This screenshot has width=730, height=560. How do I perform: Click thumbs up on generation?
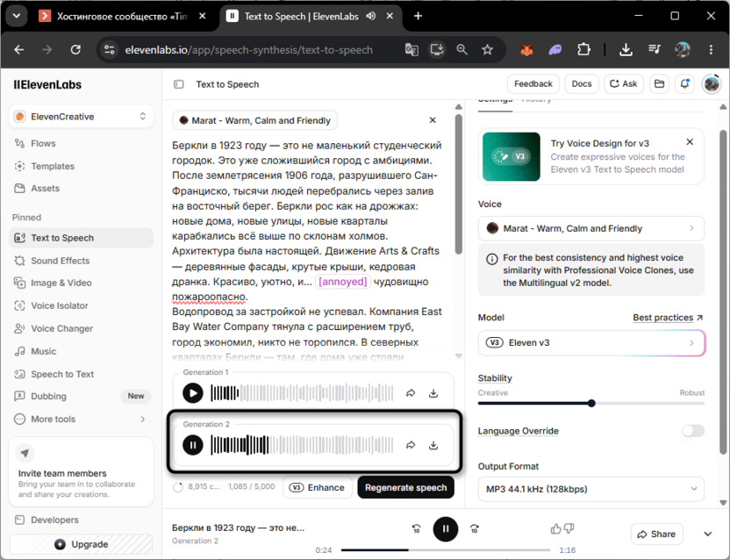tap(555, 528)
